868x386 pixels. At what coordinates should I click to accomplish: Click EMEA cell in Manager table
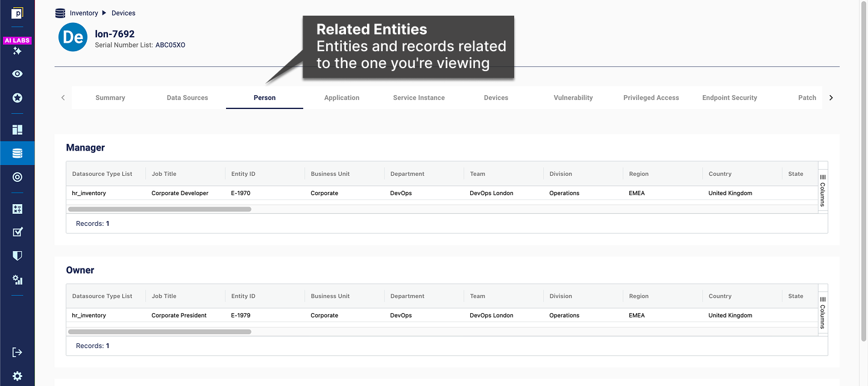637,193
